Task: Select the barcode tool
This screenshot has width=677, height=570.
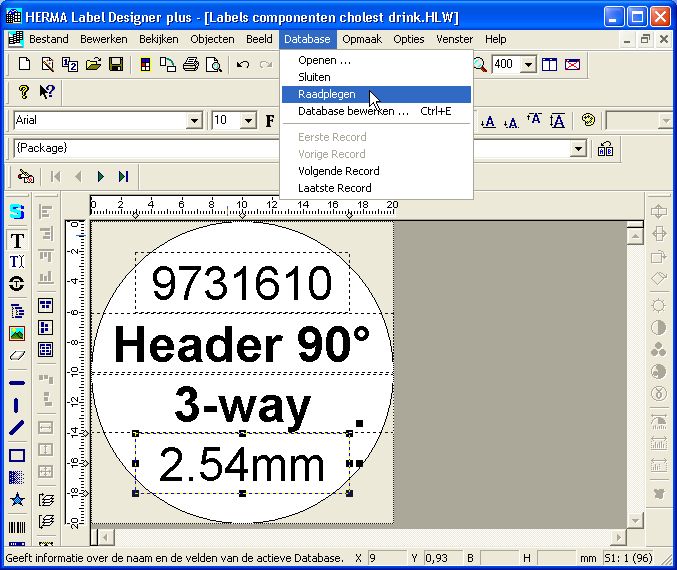Action: click(17, 527)
